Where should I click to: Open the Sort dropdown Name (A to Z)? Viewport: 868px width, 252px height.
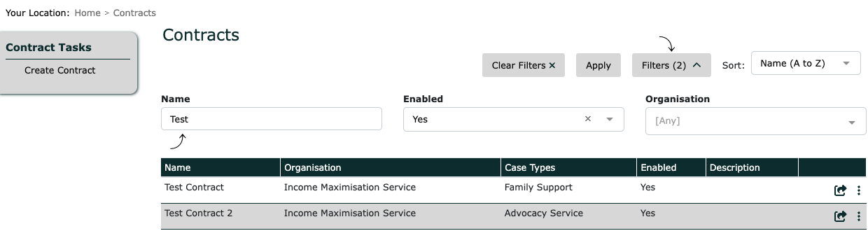[x=806, y=64]
